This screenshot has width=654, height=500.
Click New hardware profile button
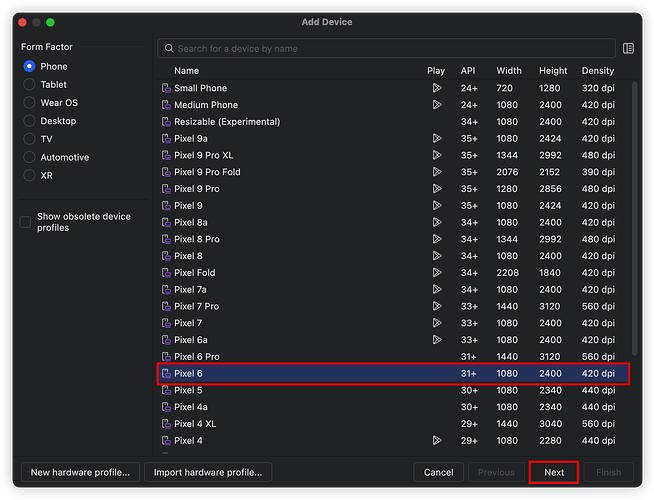80,472
